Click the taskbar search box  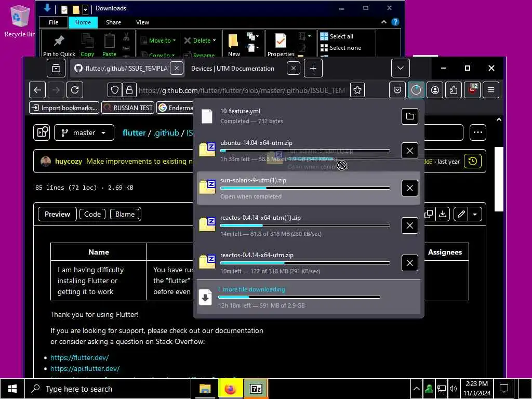point(108,389)
